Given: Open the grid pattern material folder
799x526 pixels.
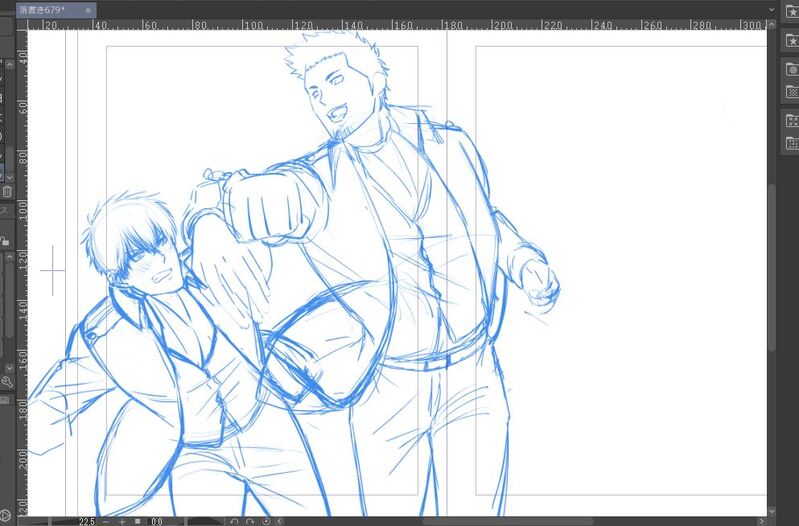Looking at the screenshot, I should [791, 143].
